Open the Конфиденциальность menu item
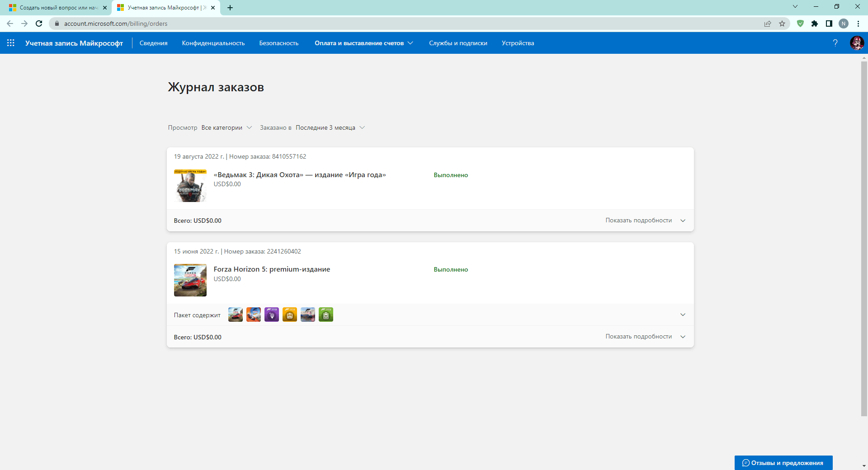The image size is (868, 470). [x=213, y=43]
